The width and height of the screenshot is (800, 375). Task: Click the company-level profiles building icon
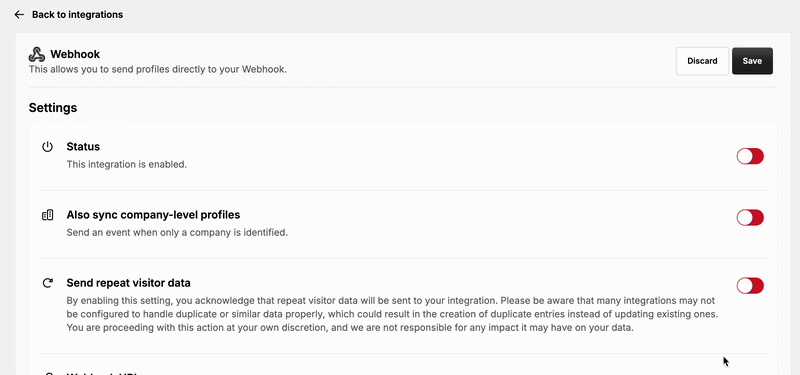(x=47, y=215)
